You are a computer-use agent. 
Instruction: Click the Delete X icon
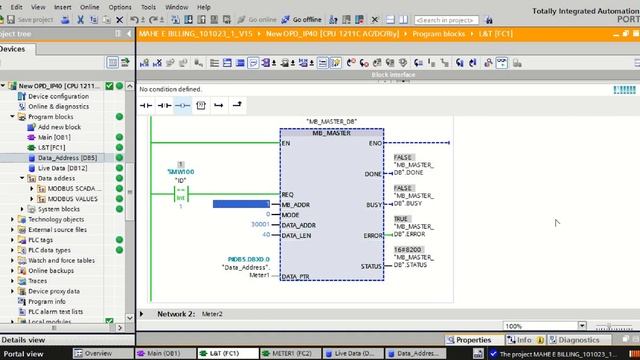120,20
